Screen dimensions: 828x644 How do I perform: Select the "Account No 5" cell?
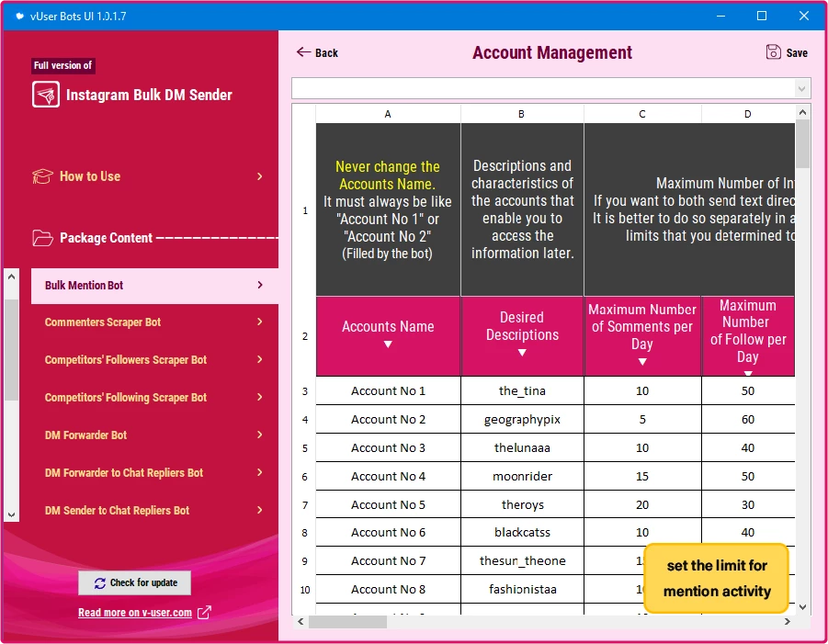(388, 504)
